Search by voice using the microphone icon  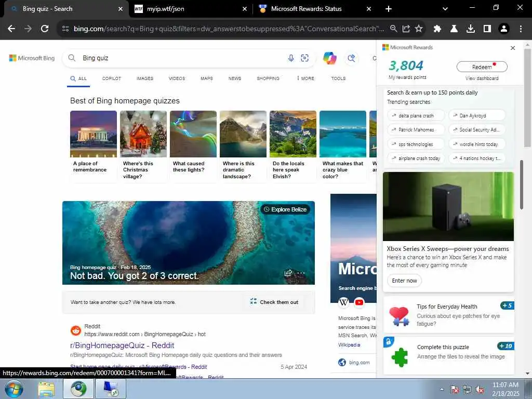coord(291,58)
